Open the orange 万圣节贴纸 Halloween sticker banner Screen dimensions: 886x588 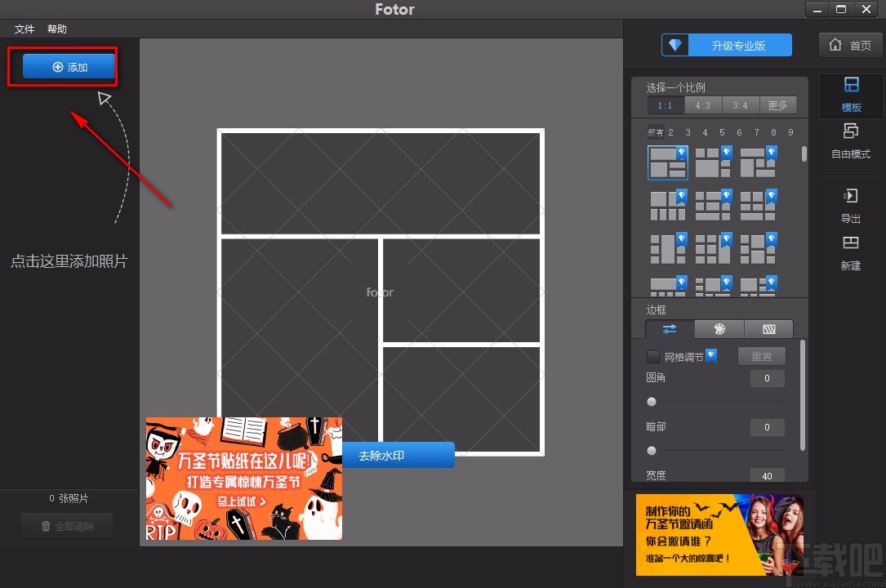pos(244,479)
